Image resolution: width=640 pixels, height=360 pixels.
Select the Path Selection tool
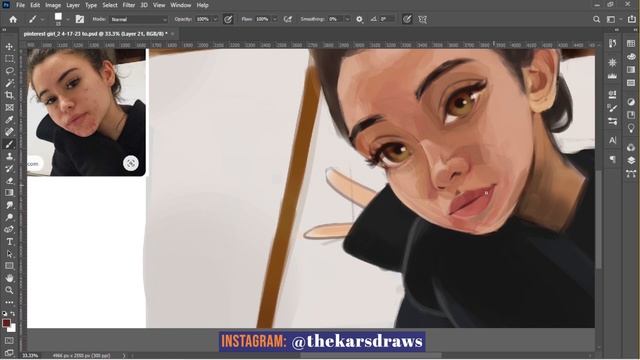click(9, 254)
